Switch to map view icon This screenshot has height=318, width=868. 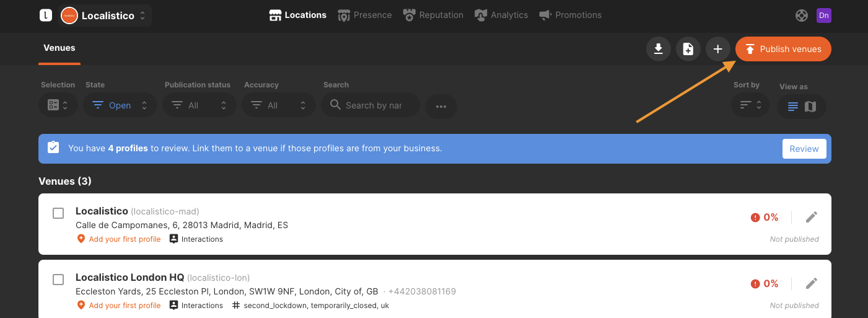pos(810,107)
